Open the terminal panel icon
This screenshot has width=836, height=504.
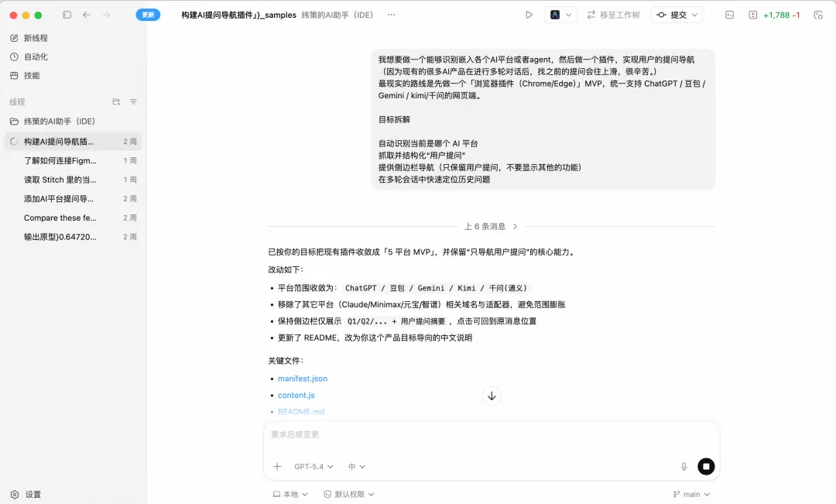(x=729, y=15)
